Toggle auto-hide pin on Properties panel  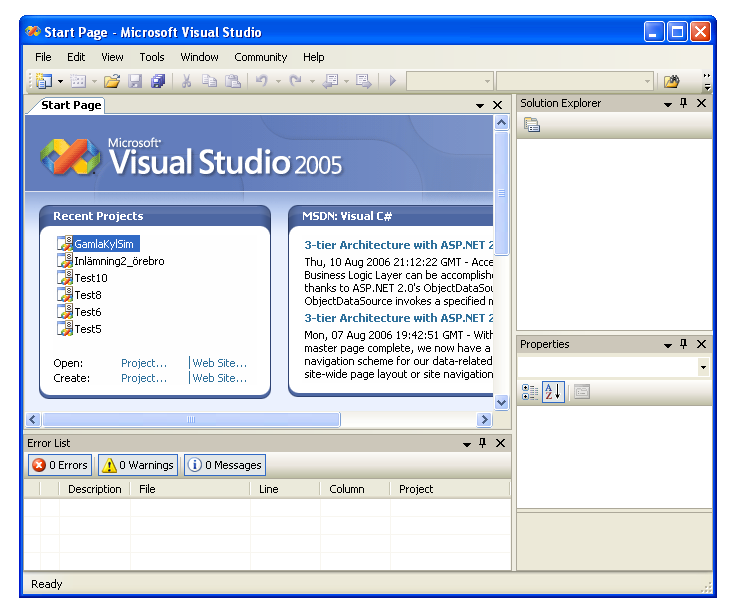pos(684,344)
